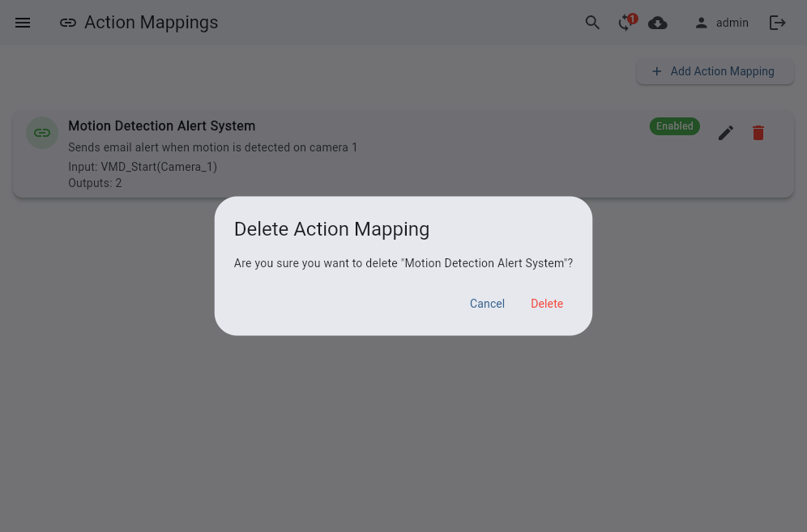Click the sync icon with the notification badge
Screen dimensions: 807x532
click(x=625, y=23)
